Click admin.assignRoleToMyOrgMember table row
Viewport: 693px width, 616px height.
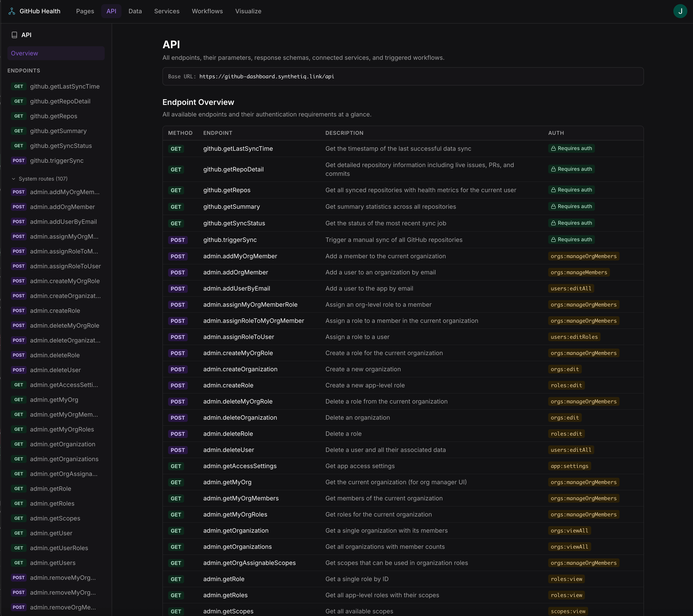[x=403, y=321]
